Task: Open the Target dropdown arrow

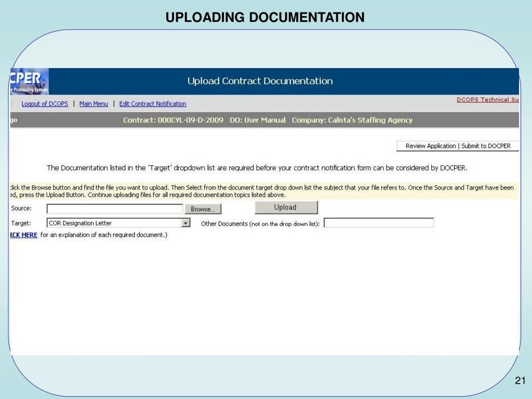Action: point(185,223)
